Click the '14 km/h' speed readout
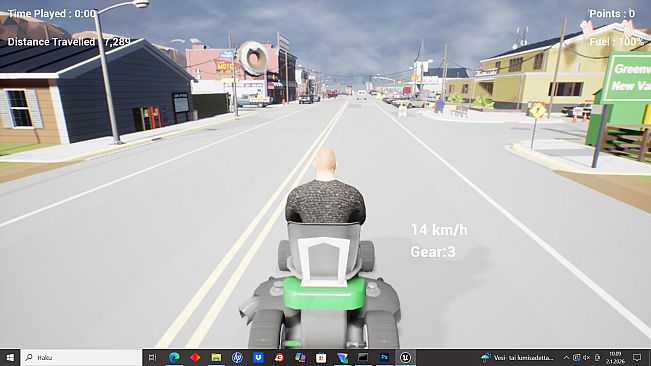 439,230
